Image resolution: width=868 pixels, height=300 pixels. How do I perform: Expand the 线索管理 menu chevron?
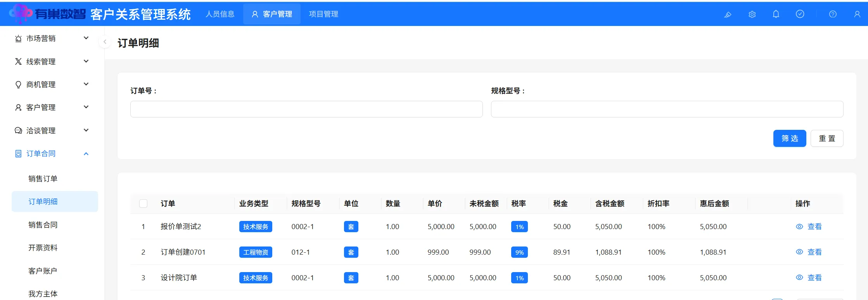point(86,61)
